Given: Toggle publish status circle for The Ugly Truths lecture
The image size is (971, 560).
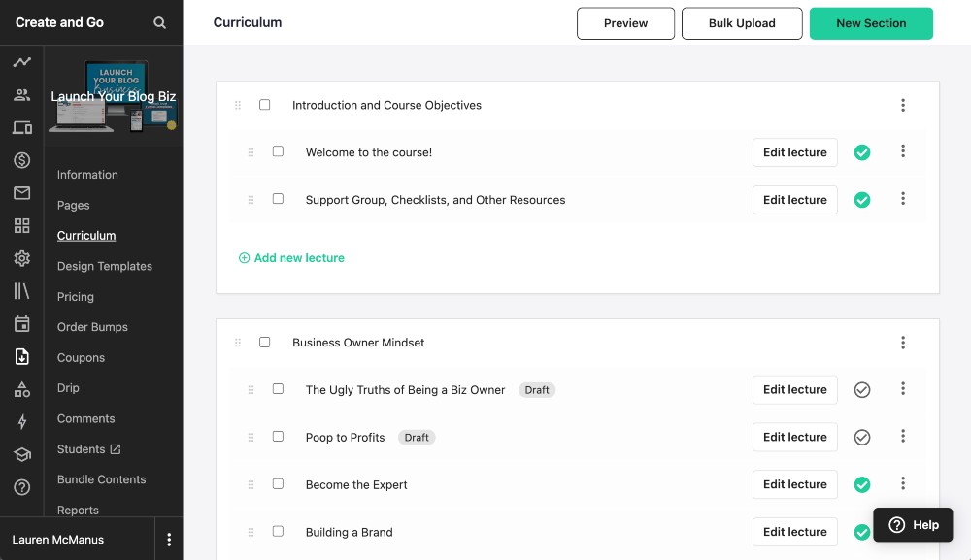Looking at the screenshot, I should click(861, 389).
